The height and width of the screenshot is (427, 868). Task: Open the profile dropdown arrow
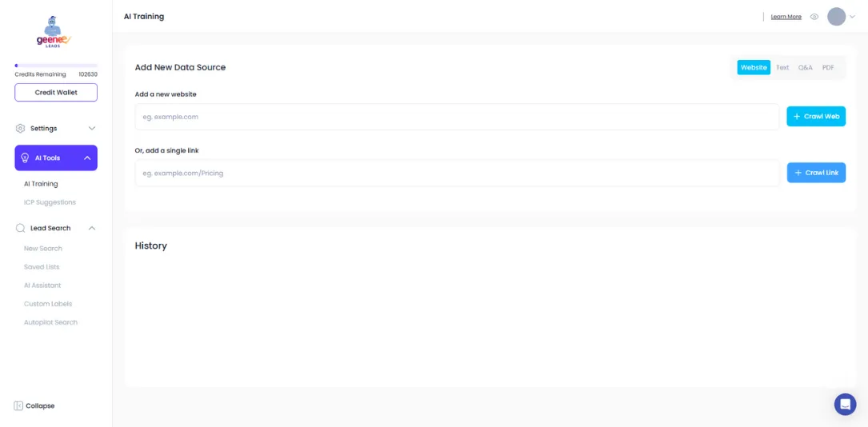(x=852, y=17)
